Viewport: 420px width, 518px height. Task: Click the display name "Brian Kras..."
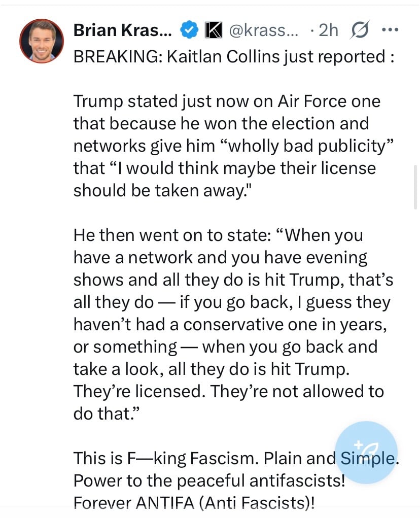point(123,31)
